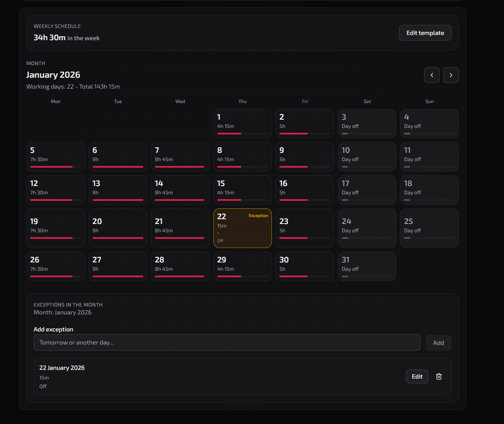Select Saturday 24 day off cell
Screen dimensions: 504x424
pyautogui.click(x=367, y=228)
